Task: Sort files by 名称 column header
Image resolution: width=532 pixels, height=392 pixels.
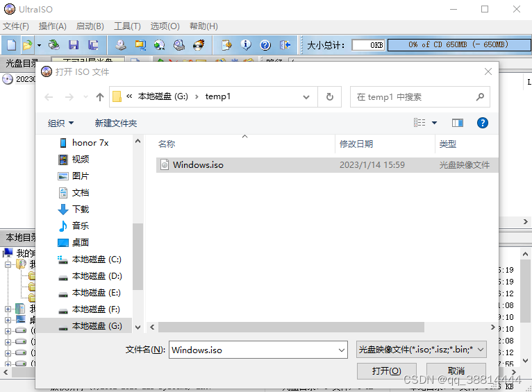Action: [167, 144]
